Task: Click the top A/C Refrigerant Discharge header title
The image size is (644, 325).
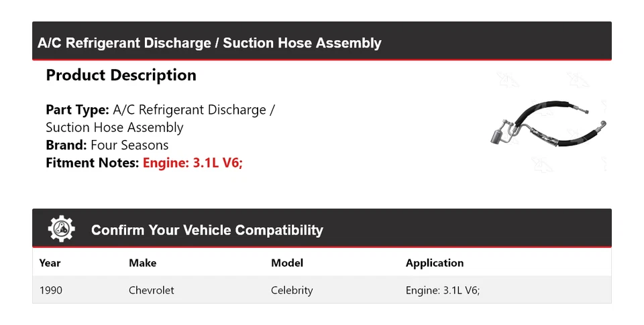Action: (209, 44)
